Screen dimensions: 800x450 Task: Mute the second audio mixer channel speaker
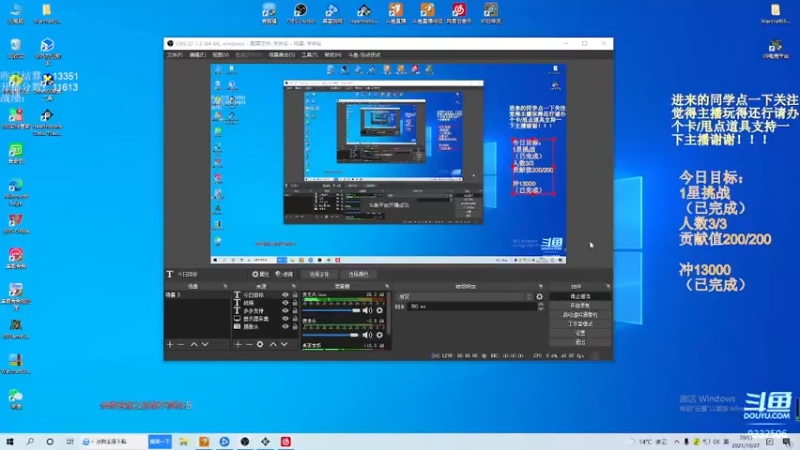367,335
